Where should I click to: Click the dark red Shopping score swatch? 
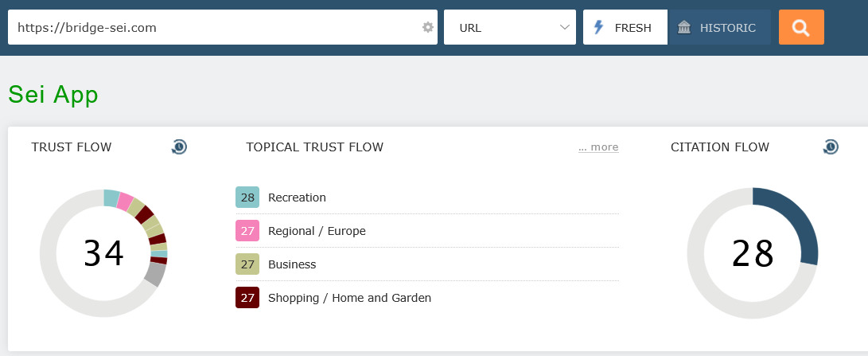247,298
